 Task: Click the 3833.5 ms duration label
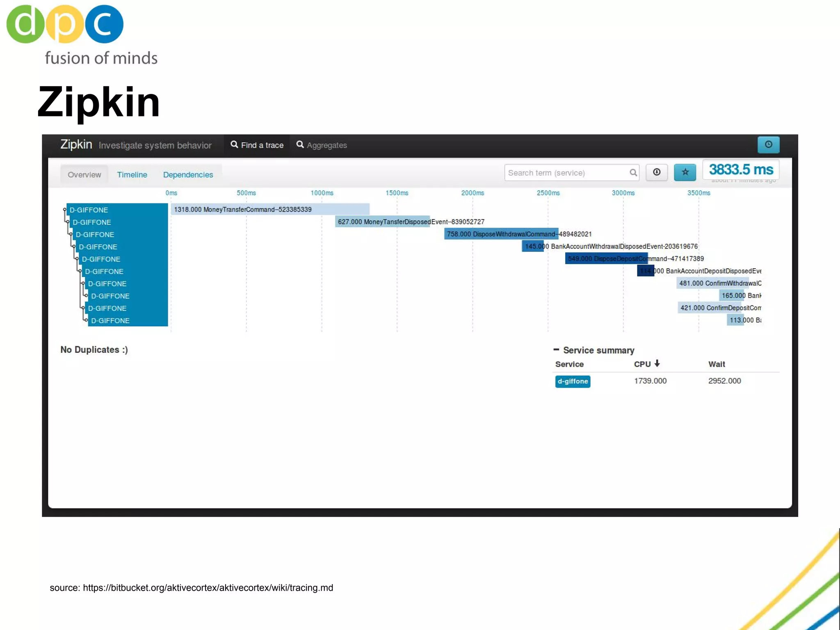741,169
